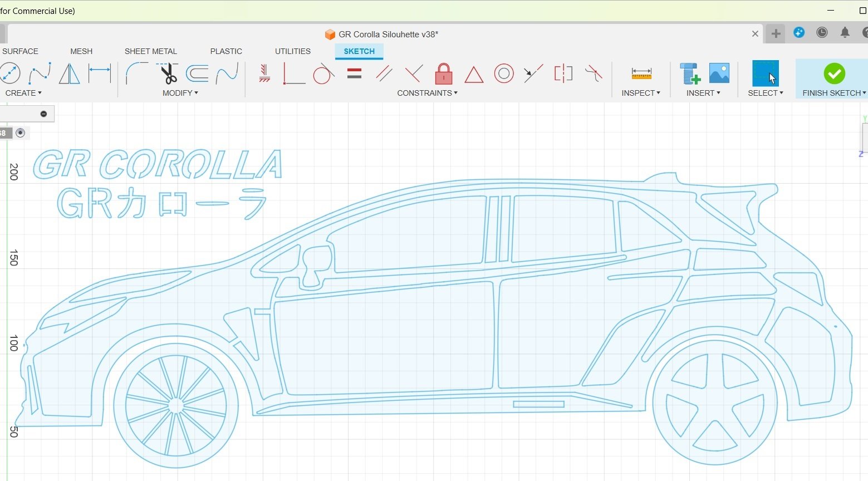Open the notifications bell
The image size is (868, 481).
point(845,33)
